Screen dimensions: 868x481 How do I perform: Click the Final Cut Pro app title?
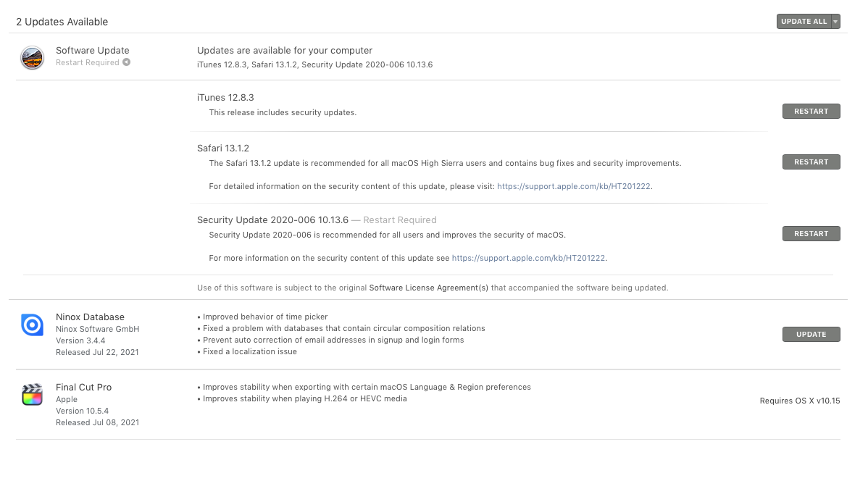83,388
